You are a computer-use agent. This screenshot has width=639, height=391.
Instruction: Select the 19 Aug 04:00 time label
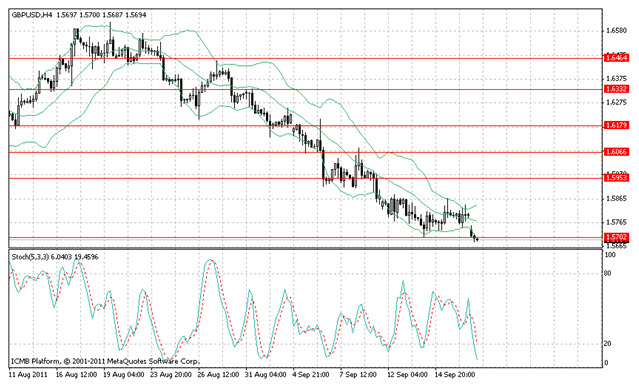tap(123, 374)
